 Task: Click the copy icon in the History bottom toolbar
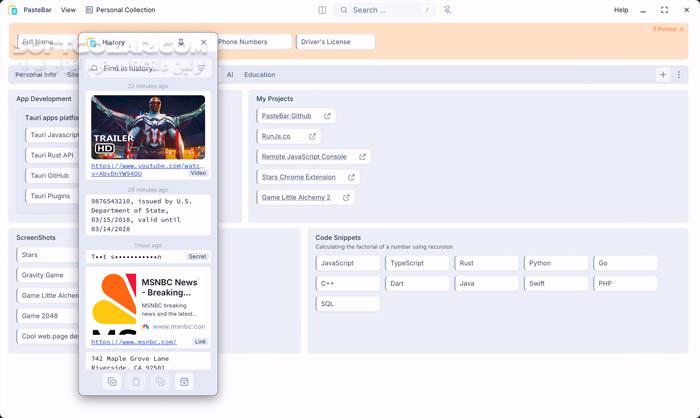click(112, 382)
